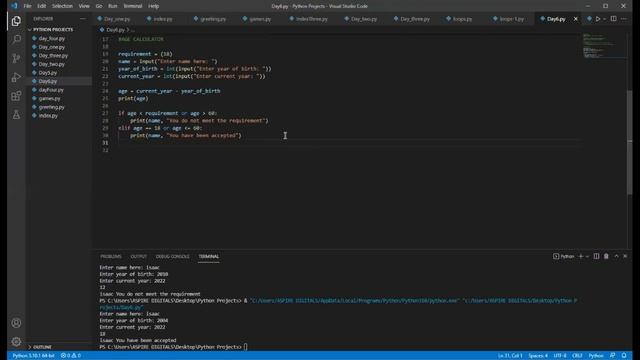The image size is (640, 360).
Task: Close the bottom terminal panel
Action: [x=625, y=256]
